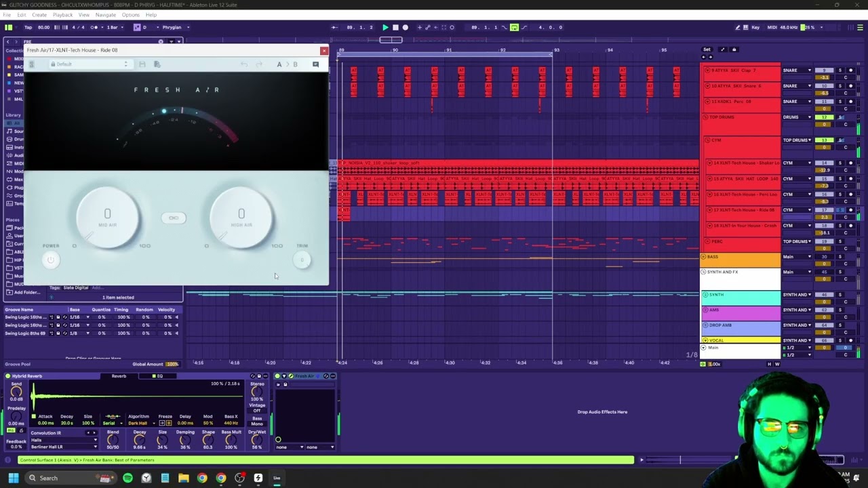Stop playback in the transport bar
Viewport: 868px width, 488px height.
point(395,27)
